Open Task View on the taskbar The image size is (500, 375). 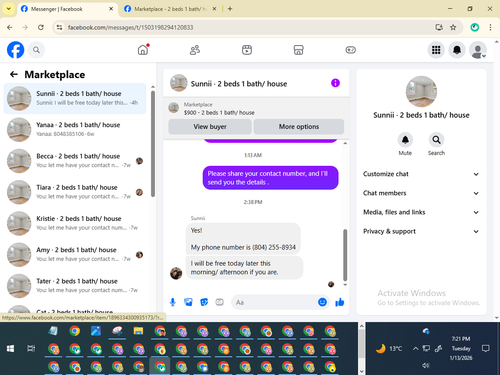(31, 349)
